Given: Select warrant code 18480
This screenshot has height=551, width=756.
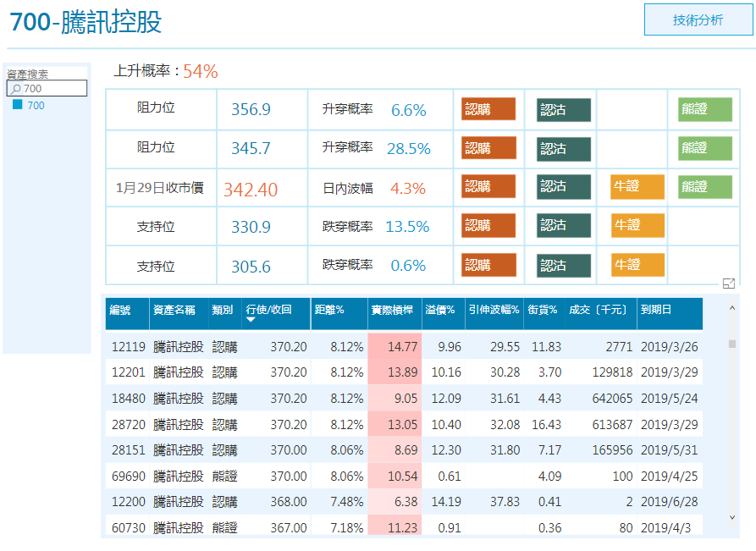Looking at the screenshot, I should tap(128, 399).
